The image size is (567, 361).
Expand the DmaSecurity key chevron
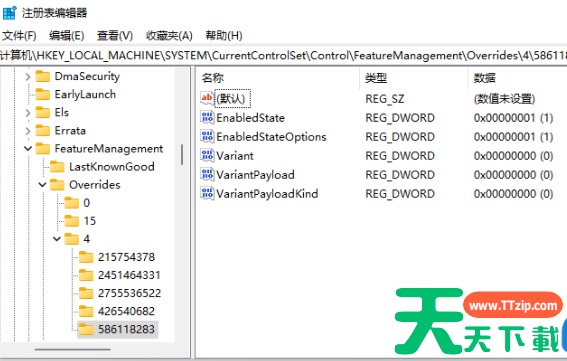[28, 77]
